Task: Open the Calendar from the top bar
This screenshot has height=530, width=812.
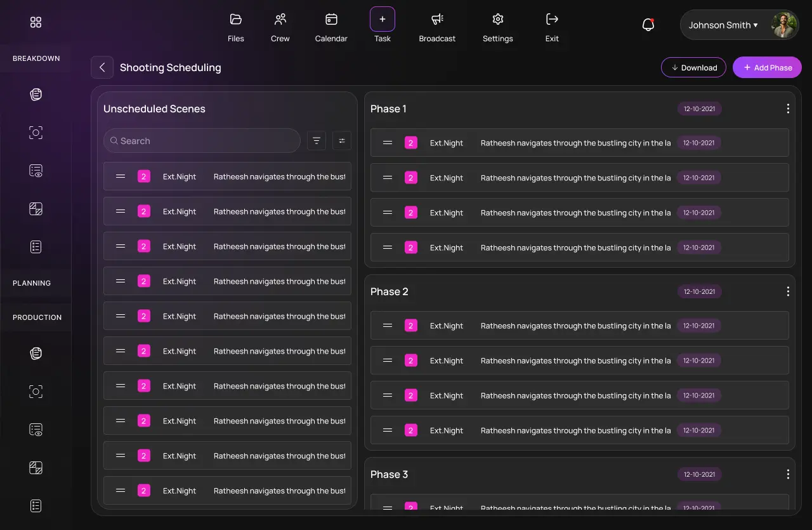Action: point(331,25)
